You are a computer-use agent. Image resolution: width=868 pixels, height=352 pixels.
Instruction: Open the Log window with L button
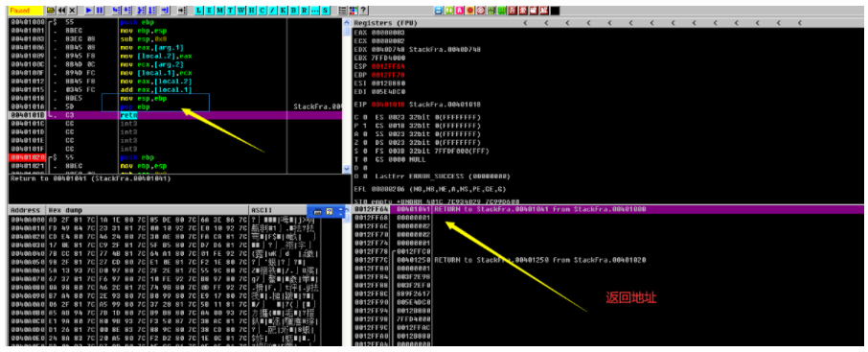pos(198,10)
